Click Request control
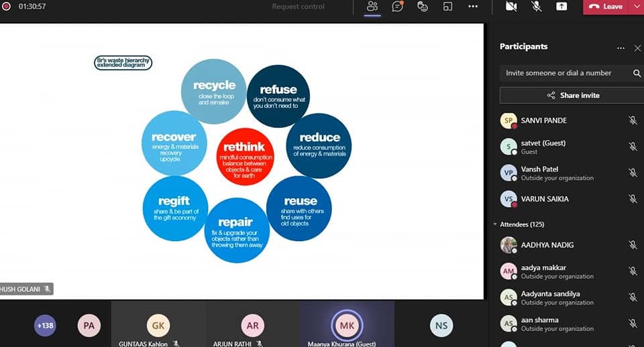Screen dimensions: 644x347 click(298, 7)
